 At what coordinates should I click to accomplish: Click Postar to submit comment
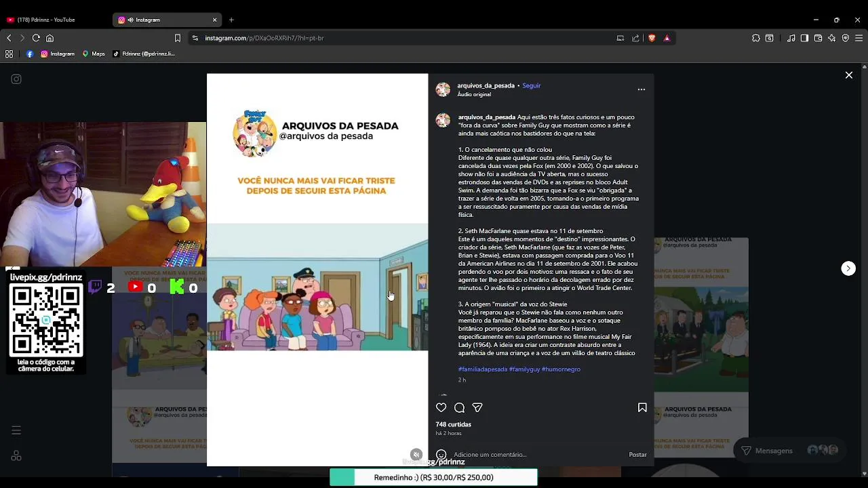pyautogui.click(x=637, y=454)
